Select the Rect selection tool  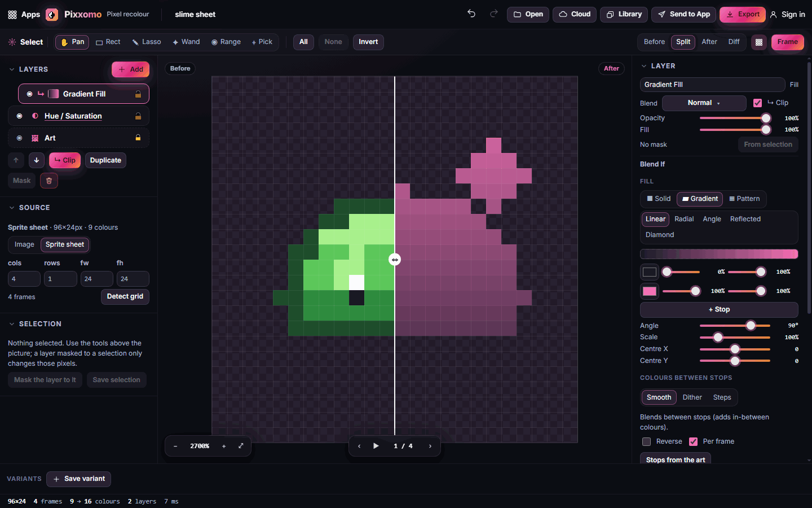108,42
